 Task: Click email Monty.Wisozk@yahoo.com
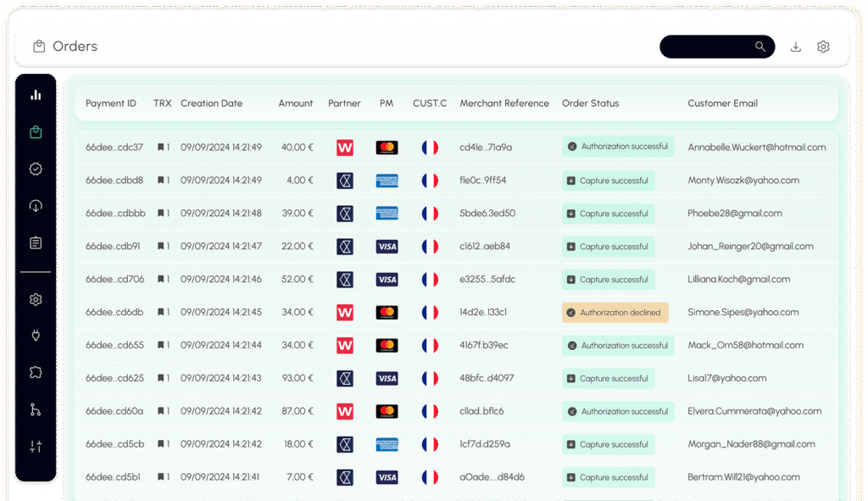point(743,181)
